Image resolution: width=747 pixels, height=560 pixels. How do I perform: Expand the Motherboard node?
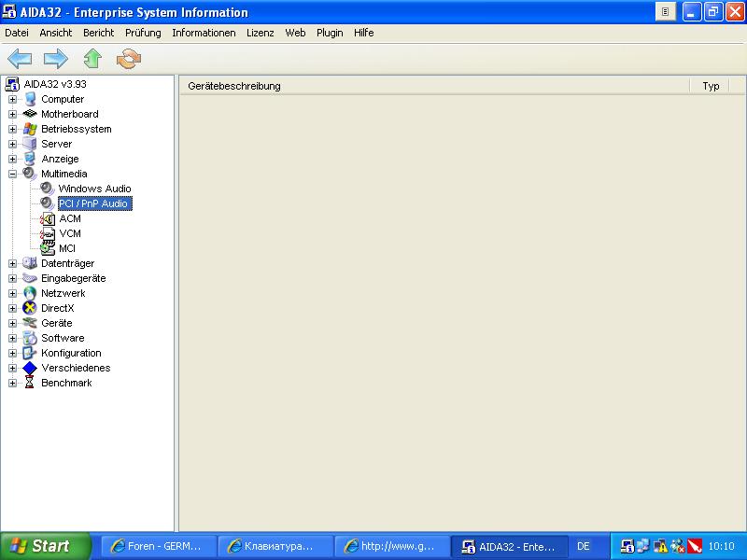(x=12, y=114)
